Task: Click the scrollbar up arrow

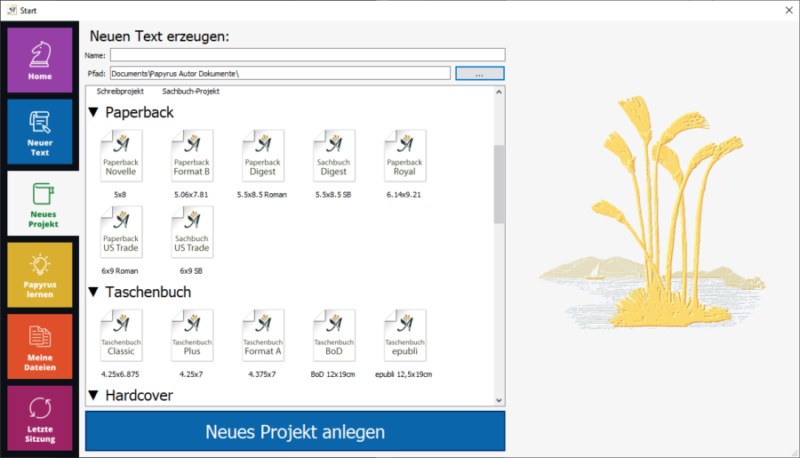Action: (x=499, y=92)
